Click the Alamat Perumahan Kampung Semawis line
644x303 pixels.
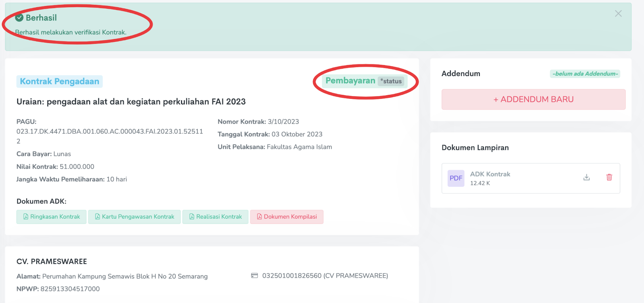click(112, 276)
